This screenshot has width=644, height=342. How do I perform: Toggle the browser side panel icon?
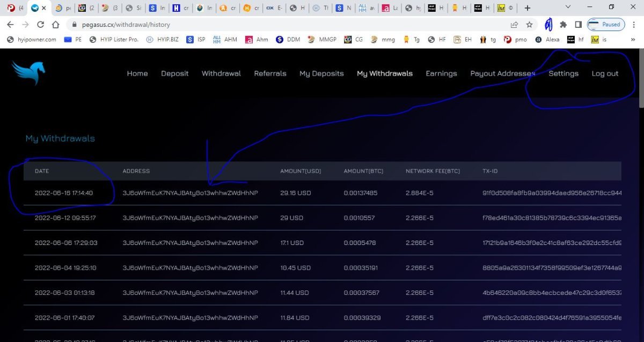tap(578, 25)
